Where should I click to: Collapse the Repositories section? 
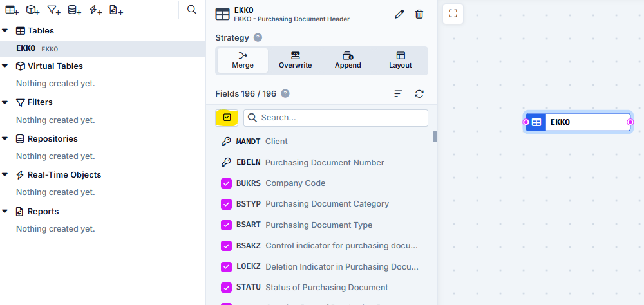click(x=5, y=138)
